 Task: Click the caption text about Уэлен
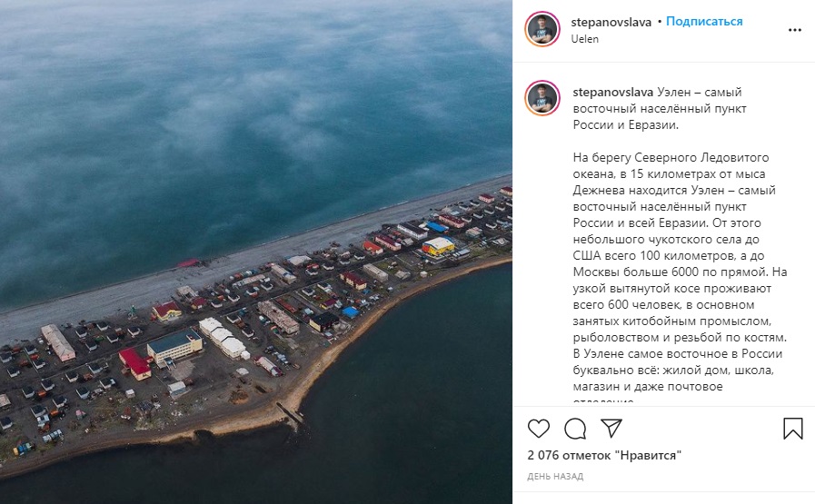pos(660,109)
